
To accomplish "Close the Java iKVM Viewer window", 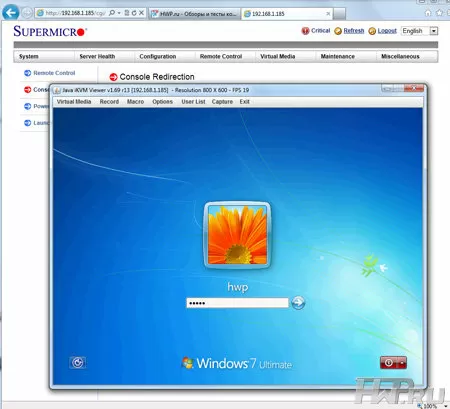I will (x=414, y=88).
